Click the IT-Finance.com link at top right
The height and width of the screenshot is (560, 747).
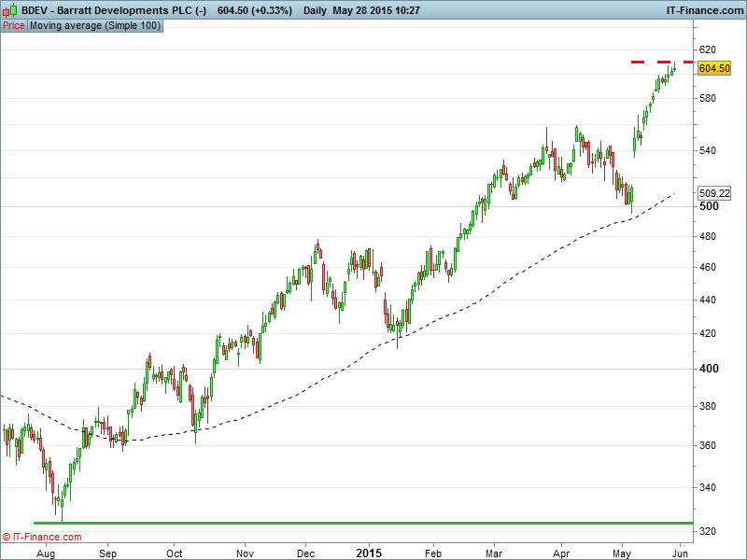[703, 10]
